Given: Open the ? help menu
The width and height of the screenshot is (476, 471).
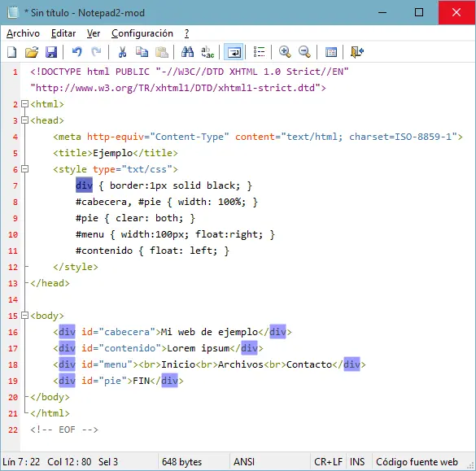Looking at the screenshot, I should (x=186, y=33).
